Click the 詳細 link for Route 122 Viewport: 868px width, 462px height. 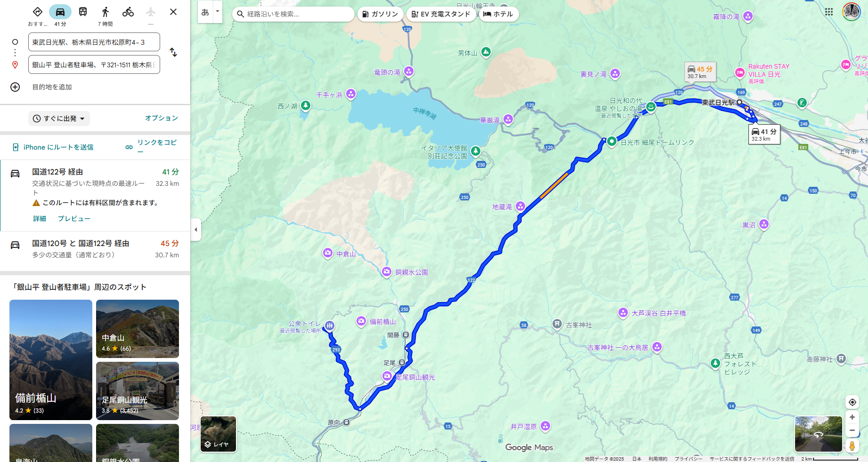[x=40, y=219]
